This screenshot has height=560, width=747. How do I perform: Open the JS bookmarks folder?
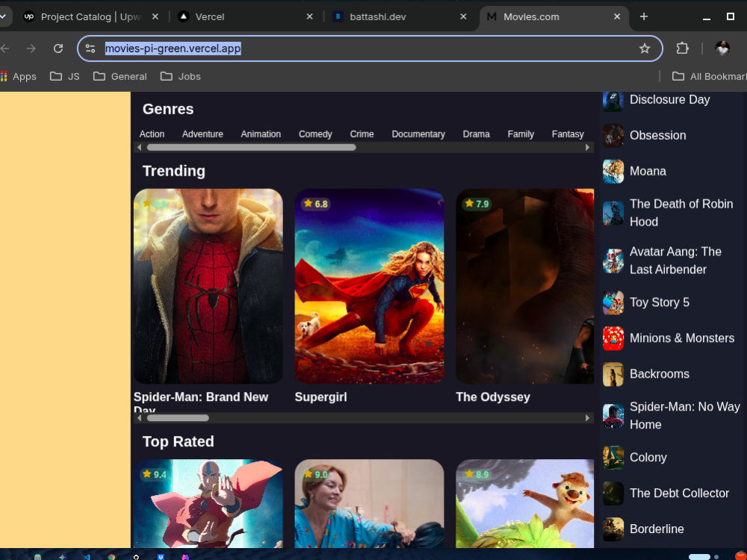(x=65, y=76)
